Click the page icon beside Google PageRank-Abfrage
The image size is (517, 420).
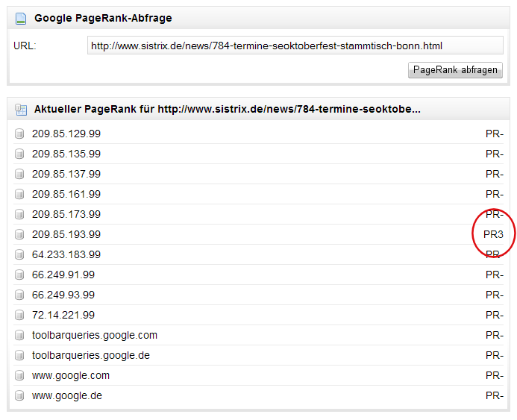coord(22,18)
